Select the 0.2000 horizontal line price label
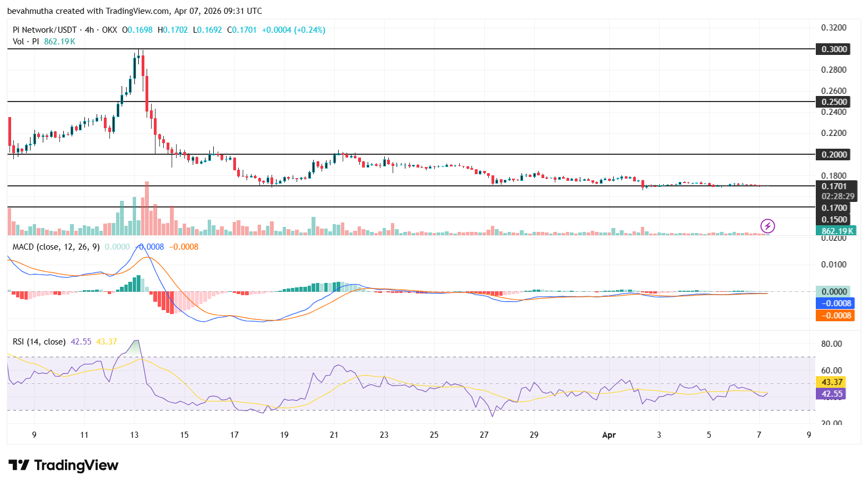The image size is (868, 486). 834,155
